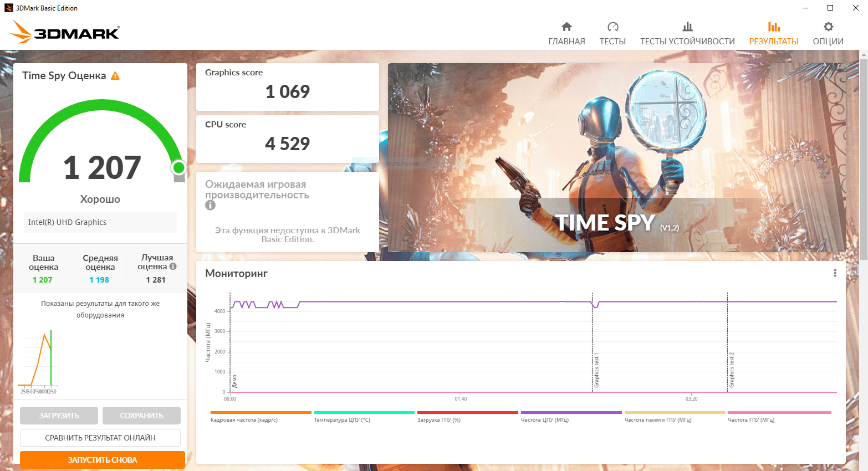This screenshot has height=471, width=868.
Task: Click the Intel(R) UHD Graphics label
Action: coord(68,222)
